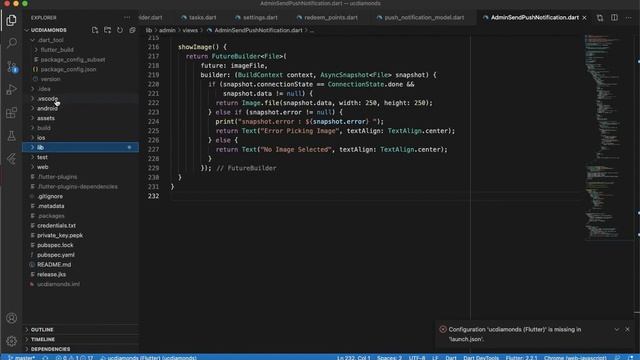Open README.md file
The height and width of the screenshot is (360, 640).
point(54,264)
